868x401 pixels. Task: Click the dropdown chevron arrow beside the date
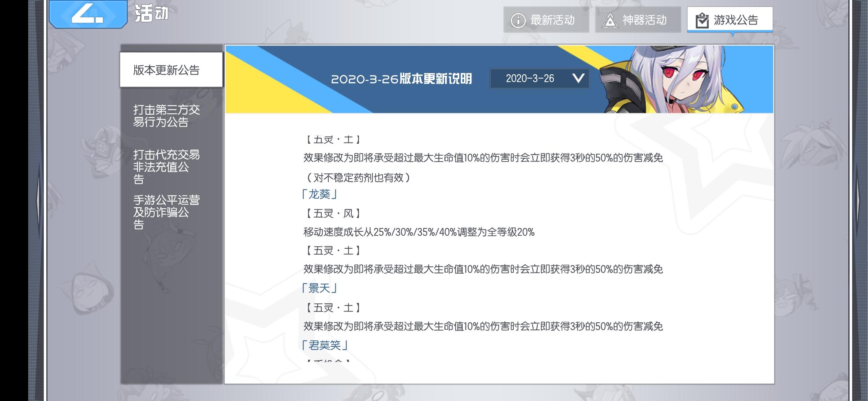[x=578, y=78]
